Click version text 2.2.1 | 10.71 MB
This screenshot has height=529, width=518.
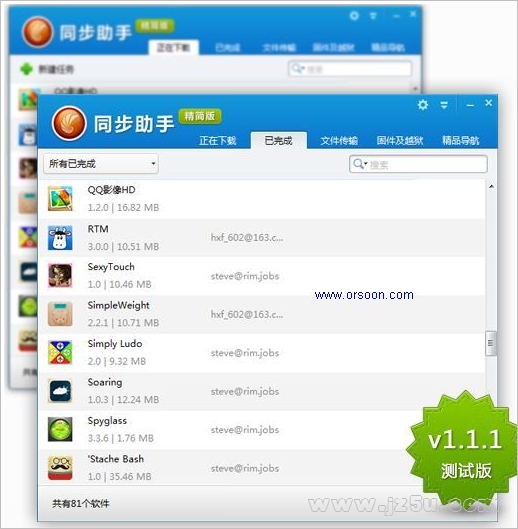123,323
